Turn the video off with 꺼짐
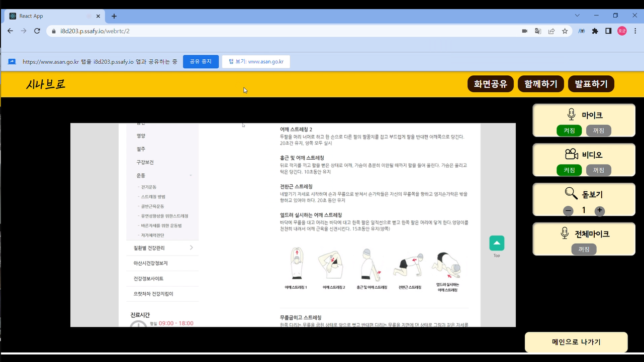The image size is (644, 362). [599, 170]
